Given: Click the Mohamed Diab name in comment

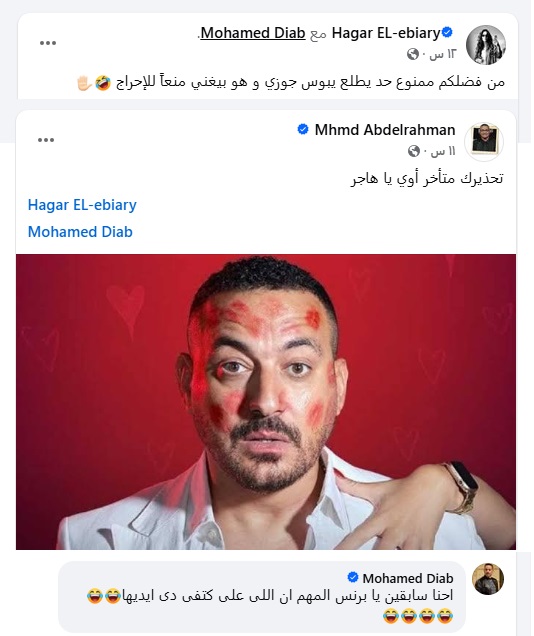Looking at the screenshot, I should (x=407, y=578).
